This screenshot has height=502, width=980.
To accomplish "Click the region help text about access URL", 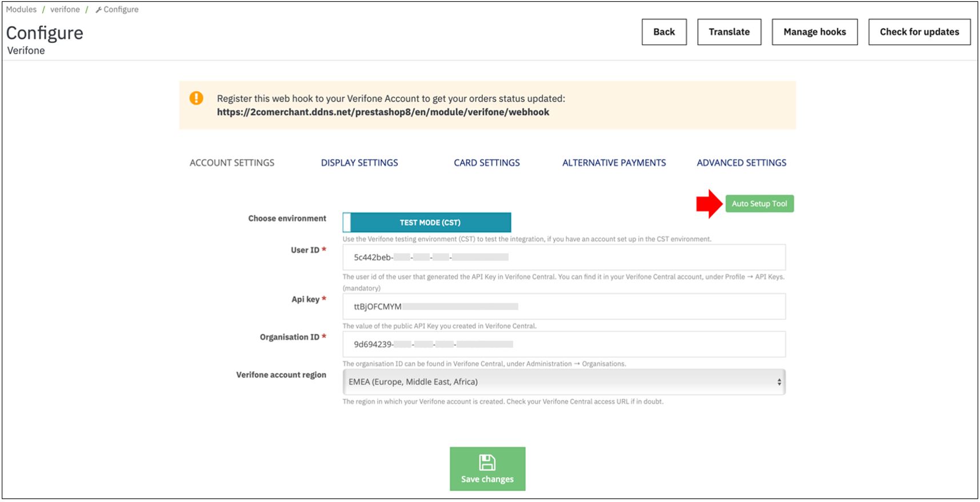I will tap(503, 402).
